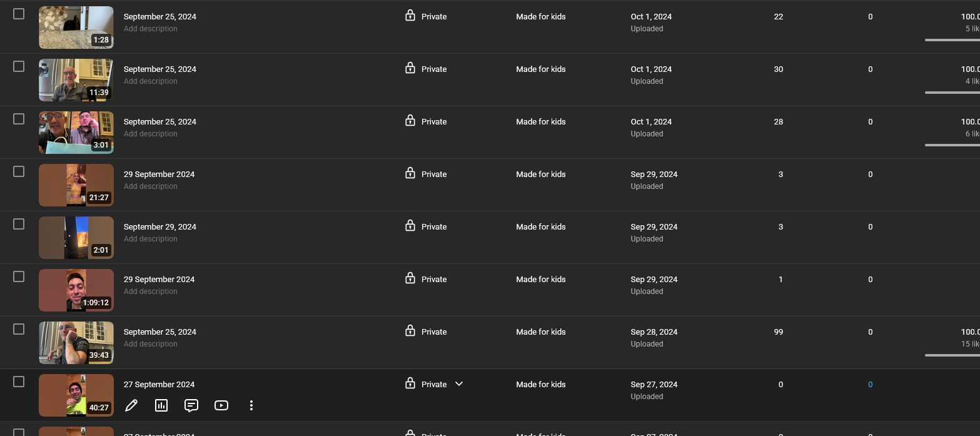
Task: Click the lock icon on the 1:28 video row
Action: click(410, 16)
